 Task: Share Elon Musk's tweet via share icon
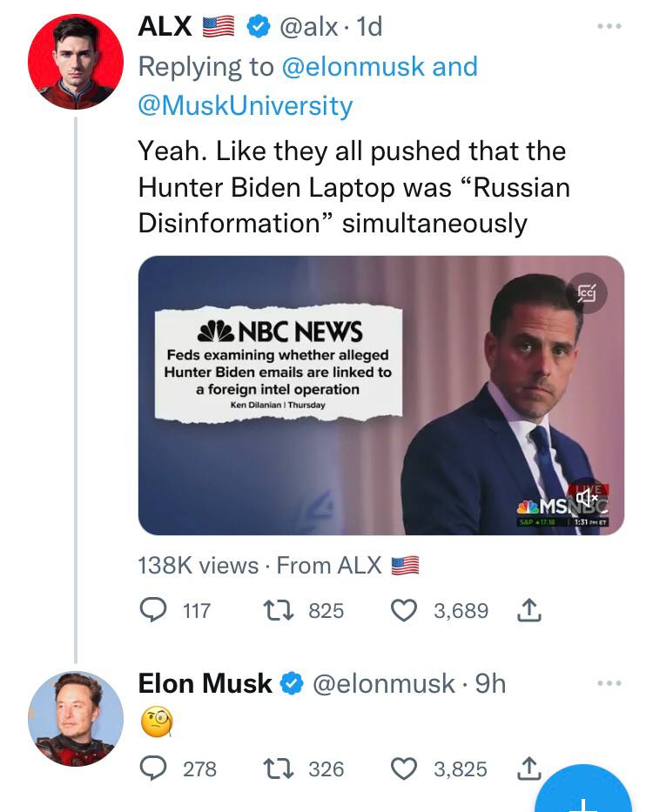[x=529, y=768]
